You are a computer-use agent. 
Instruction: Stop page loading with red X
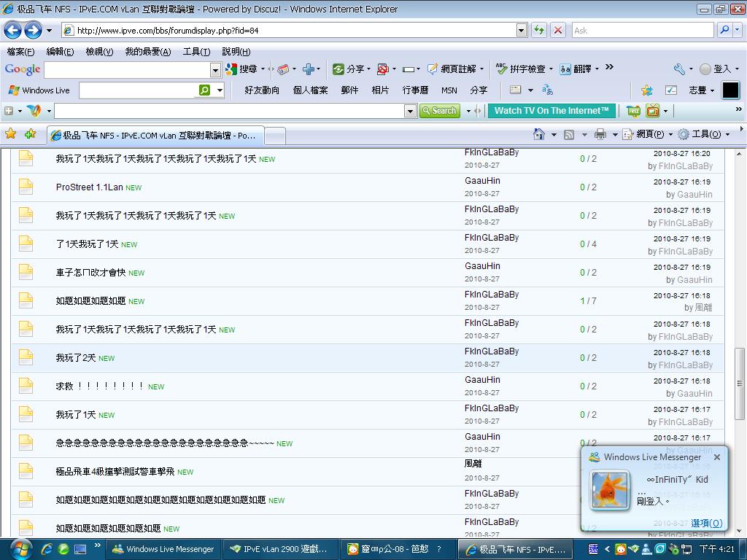pyautogui.click(x=558, y=30)
